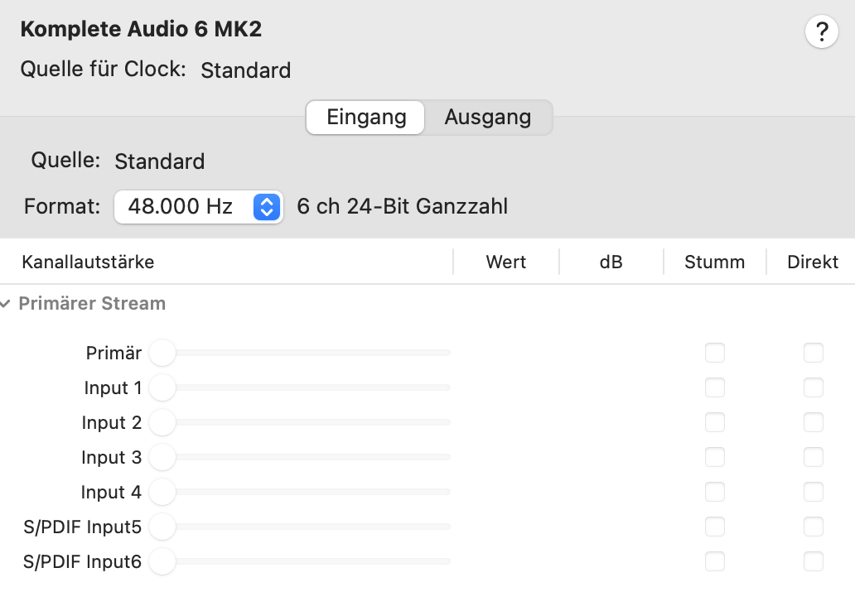Screen dimensions: 855x616
Task: Open help with the question mark button
Action: pos(821,31)
